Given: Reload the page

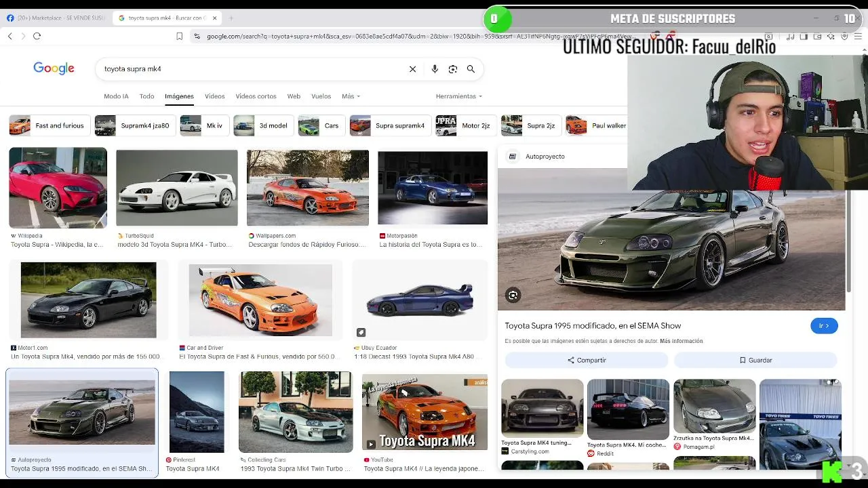Looking at the screenshot, I should (x=37, y=36).
